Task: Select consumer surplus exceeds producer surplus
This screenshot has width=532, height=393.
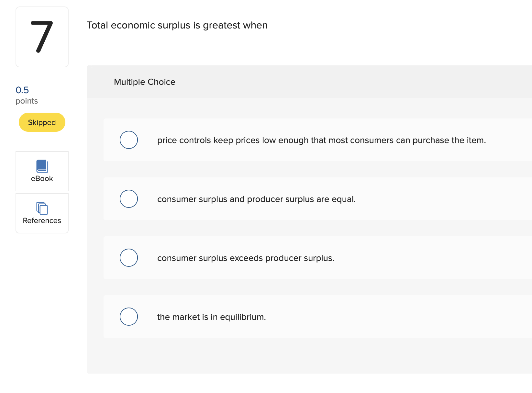Action: click(x=246, y=258)
